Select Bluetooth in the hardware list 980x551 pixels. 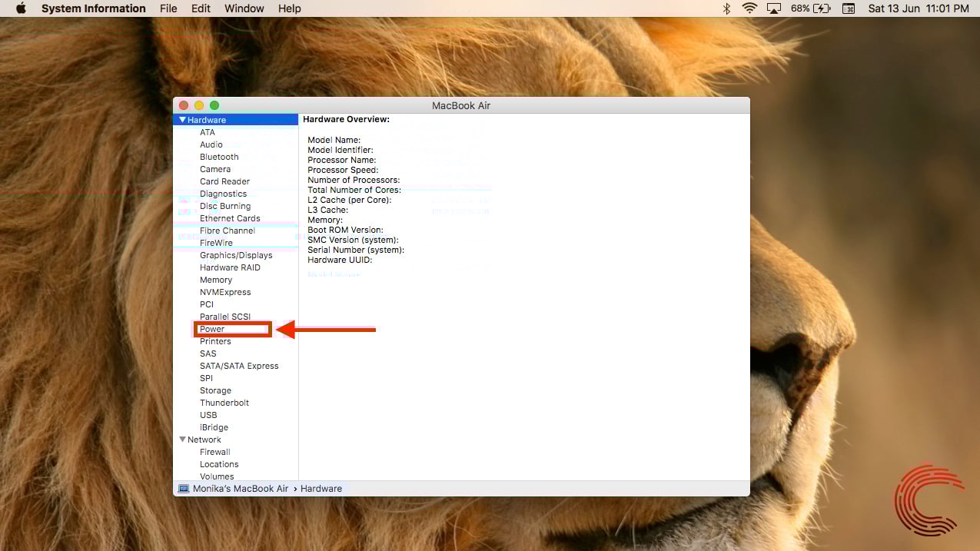219,157
